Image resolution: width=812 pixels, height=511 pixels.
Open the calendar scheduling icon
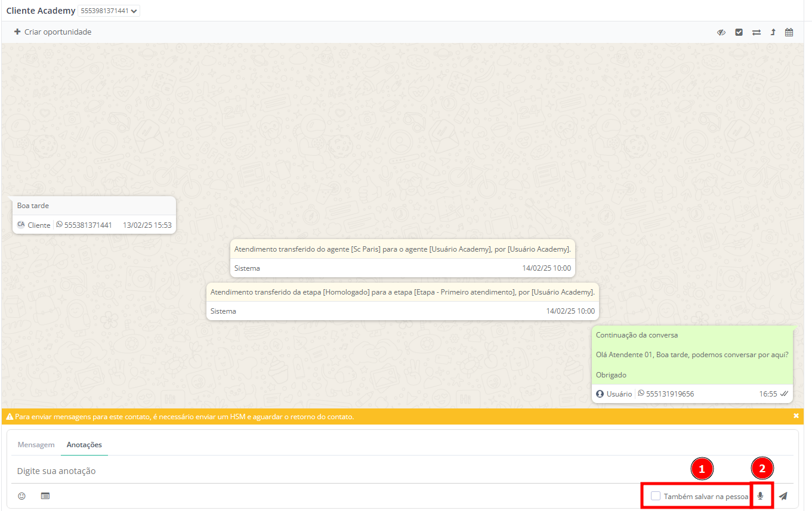[x=789, y=32]
